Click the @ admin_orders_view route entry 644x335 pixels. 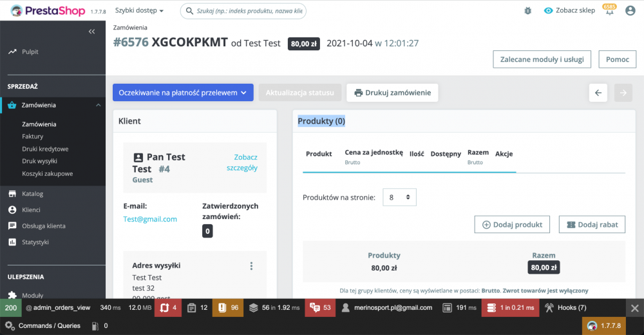pyautogui.click(x=58, y=307)
